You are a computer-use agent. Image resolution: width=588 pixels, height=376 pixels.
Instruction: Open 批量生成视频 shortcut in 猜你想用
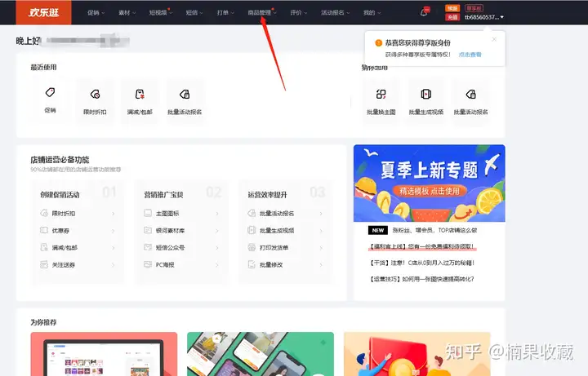(426, 100)
